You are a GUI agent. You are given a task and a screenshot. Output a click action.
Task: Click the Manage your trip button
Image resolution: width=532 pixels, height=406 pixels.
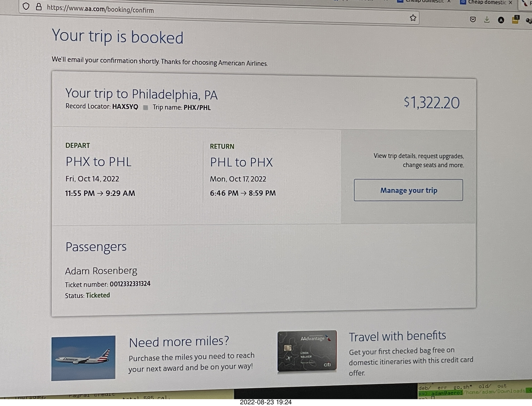point(408,190)
